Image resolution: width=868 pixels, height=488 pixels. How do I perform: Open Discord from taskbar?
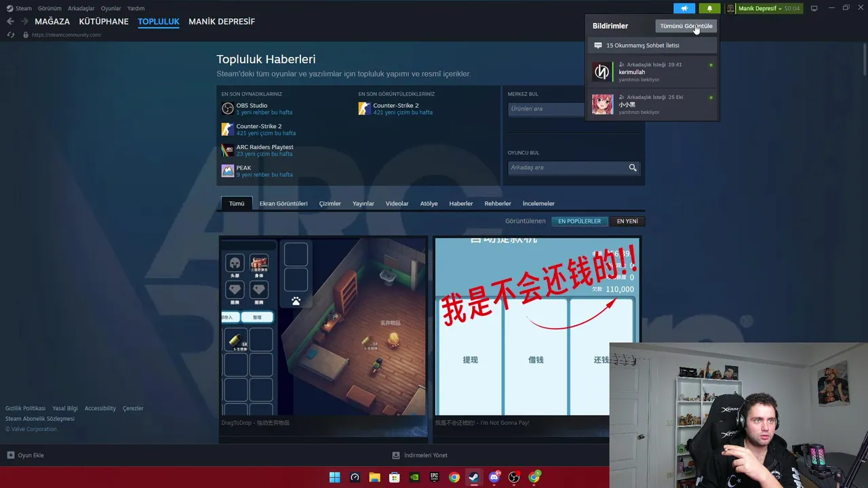pos(494,477)
